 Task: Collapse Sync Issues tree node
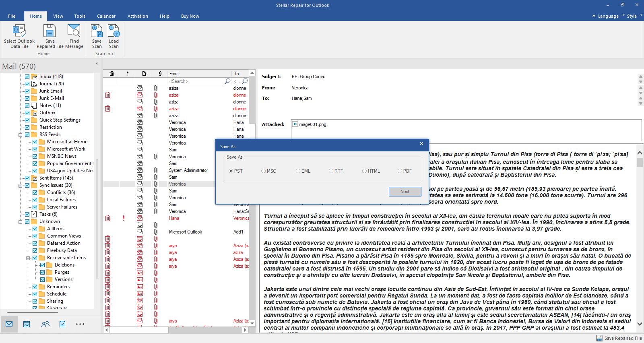(x=21, y=186)
